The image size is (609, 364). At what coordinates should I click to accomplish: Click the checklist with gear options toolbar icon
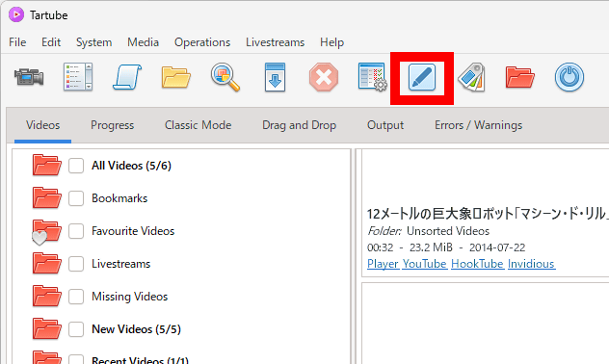373,77
